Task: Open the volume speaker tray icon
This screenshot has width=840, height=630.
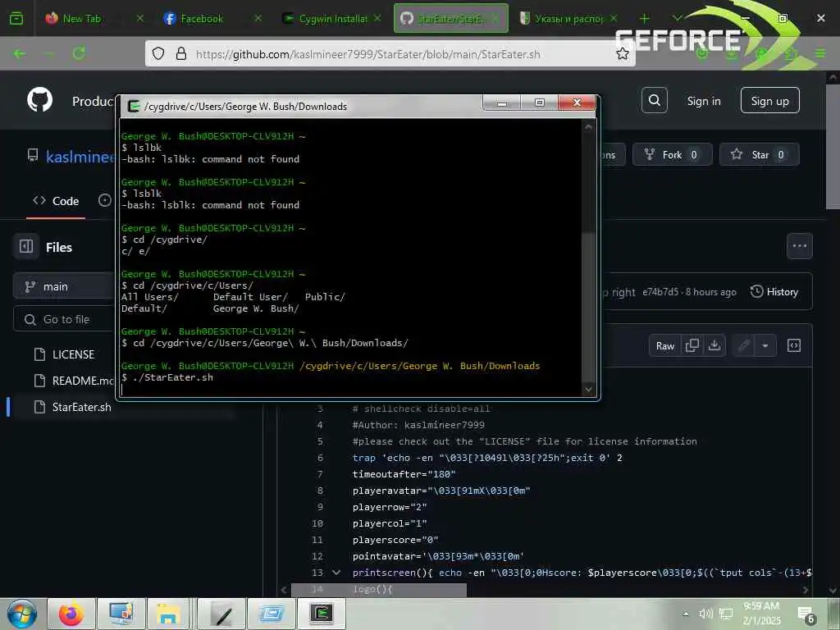Action: [x=705, y=614]
